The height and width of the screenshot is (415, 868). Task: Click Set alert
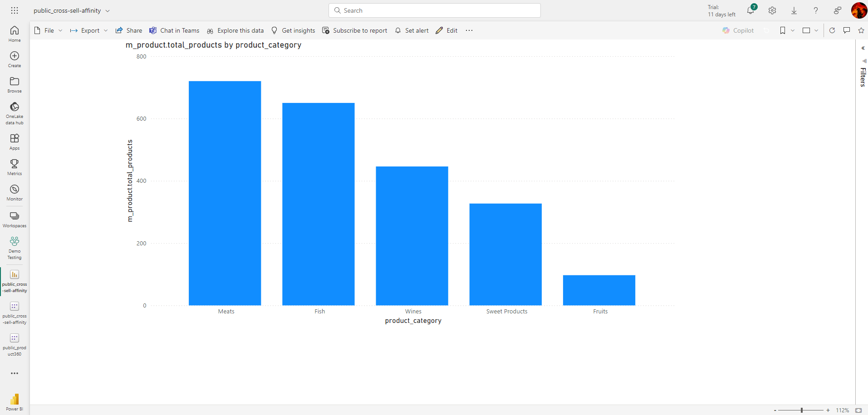click(x=412, y=30)
